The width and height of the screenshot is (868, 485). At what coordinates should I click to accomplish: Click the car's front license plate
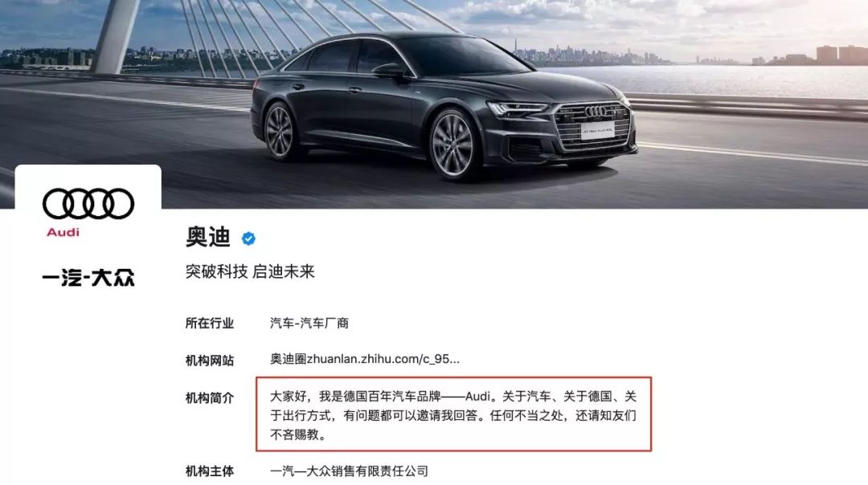point(598,131)
